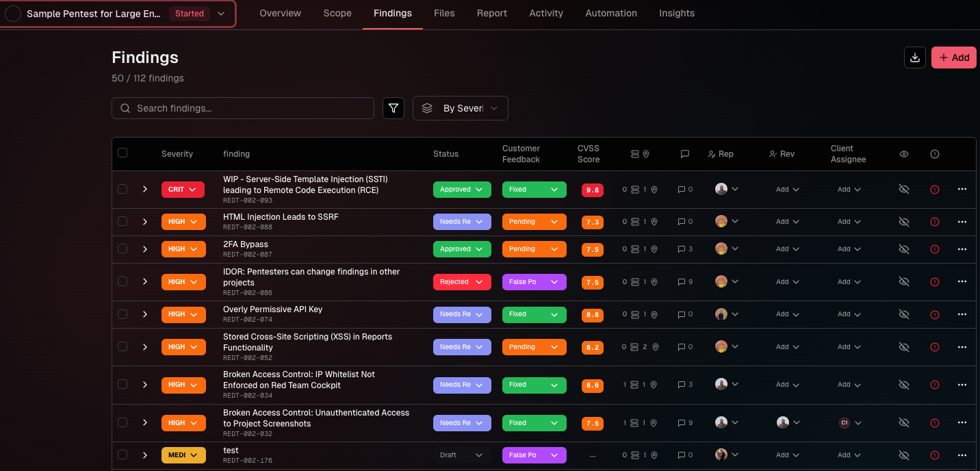980x471 pixels.
Task: Click reporter avatar on HTML Injection row
Action: coord(721,222)
